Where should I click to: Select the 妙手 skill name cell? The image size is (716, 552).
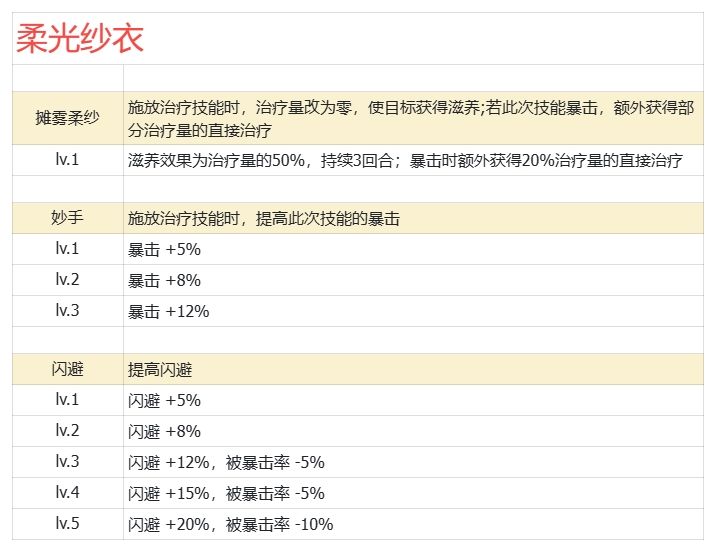[67, 218]
